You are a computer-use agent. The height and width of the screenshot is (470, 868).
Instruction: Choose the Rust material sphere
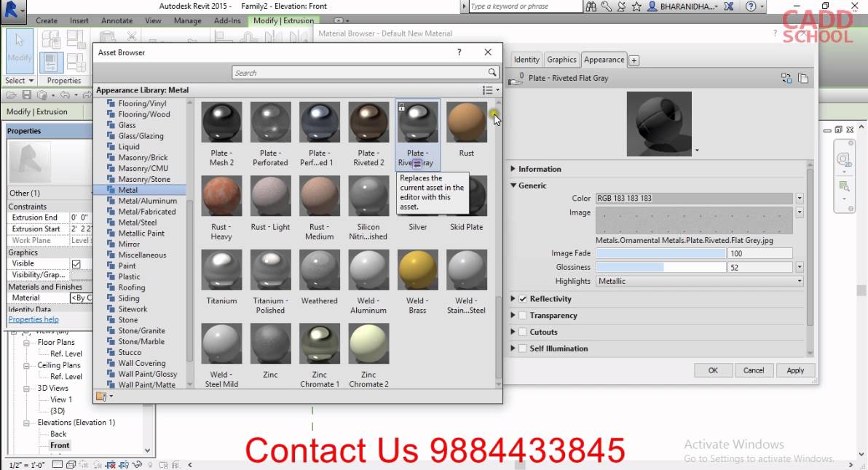pos(466,122)
